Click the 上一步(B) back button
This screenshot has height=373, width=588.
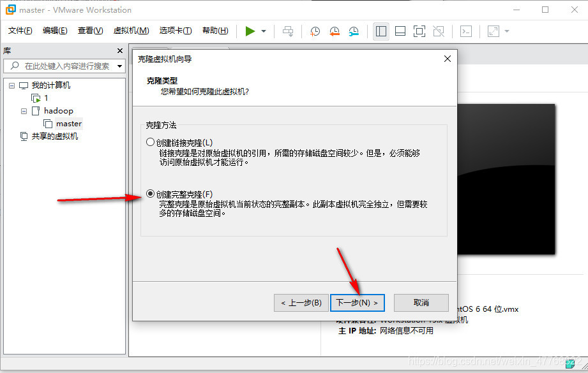[x=301, y=303]
